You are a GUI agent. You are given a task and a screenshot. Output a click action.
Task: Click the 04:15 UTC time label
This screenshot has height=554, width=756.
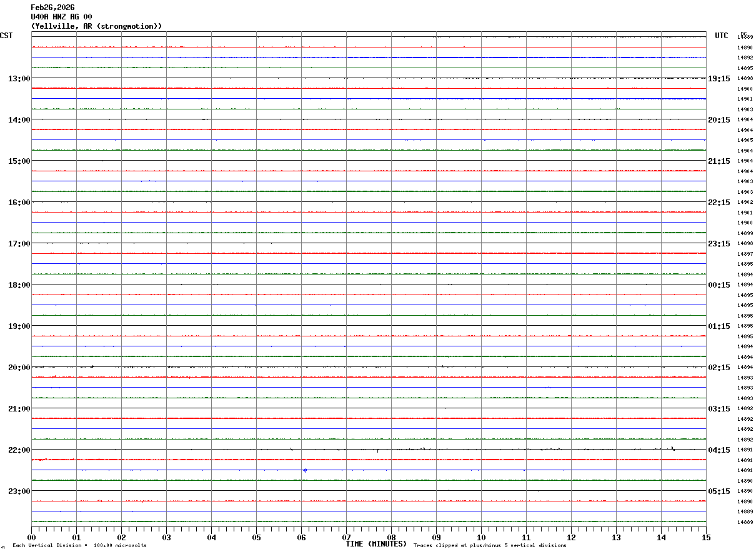point(719,450)
